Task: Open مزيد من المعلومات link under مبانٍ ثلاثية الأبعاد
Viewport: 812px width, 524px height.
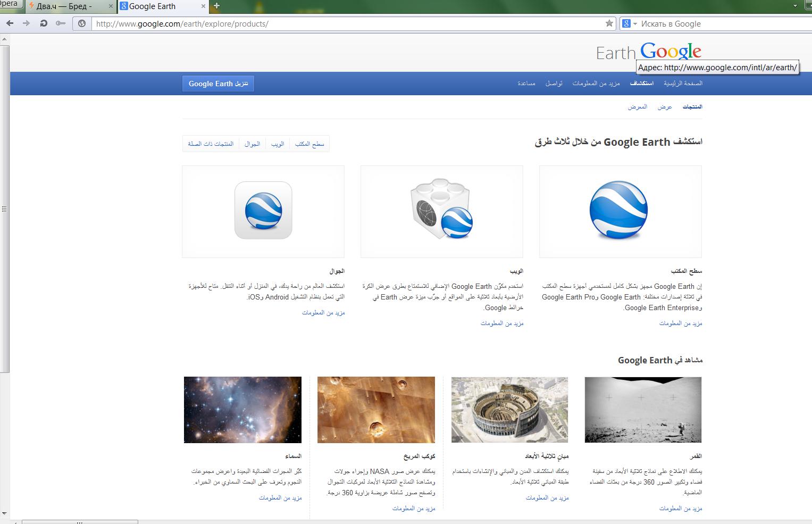Action: (x=547, y=498)
